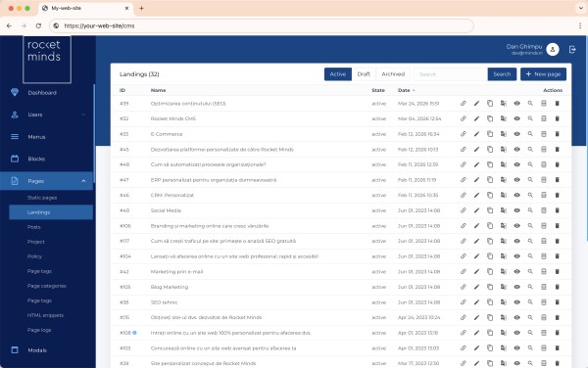Collapse the Pages submenu chevron
This screenshot has width=588, height=368.
click(x=83, y=181)
